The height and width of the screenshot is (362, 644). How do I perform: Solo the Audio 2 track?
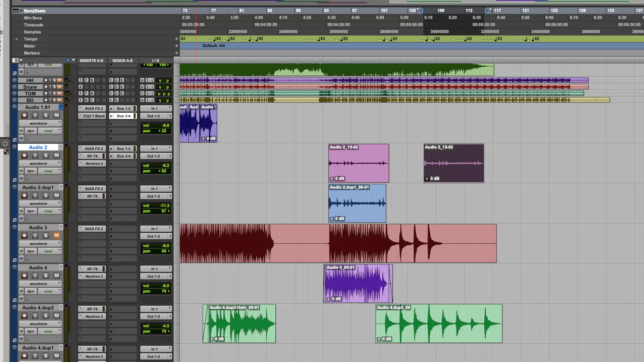[46, 156]
